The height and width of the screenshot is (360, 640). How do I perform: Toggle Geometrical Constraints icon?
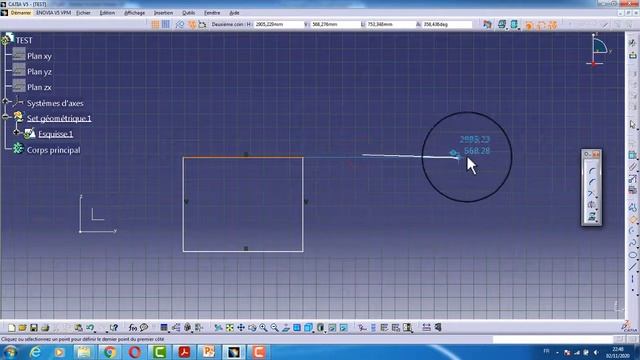click(x=192, y=24)
